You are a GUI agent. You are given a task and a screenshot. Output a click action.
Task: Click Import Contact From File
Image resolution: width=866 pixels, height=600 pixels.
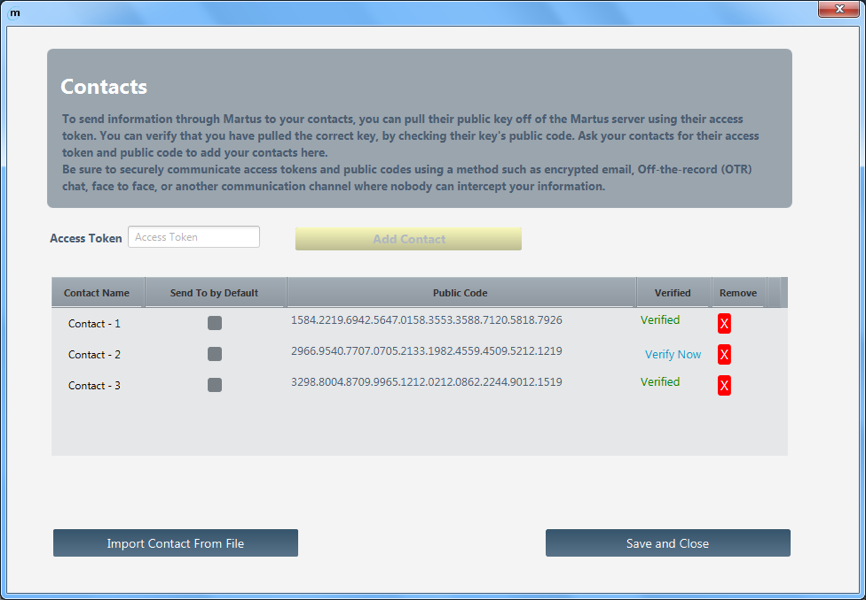click(x=176, y=543)
